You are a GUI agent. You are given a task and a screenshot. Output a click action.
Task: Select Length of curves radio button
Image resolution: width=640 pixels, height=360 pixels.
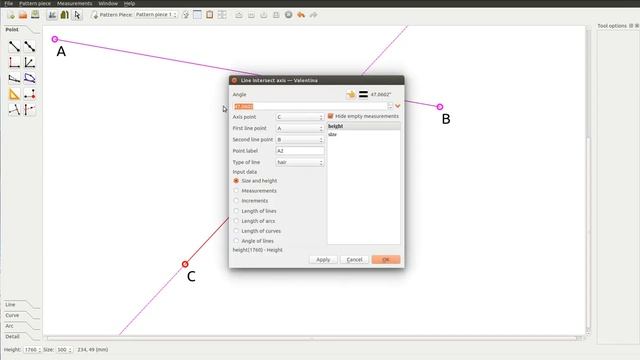pos(236,231)
